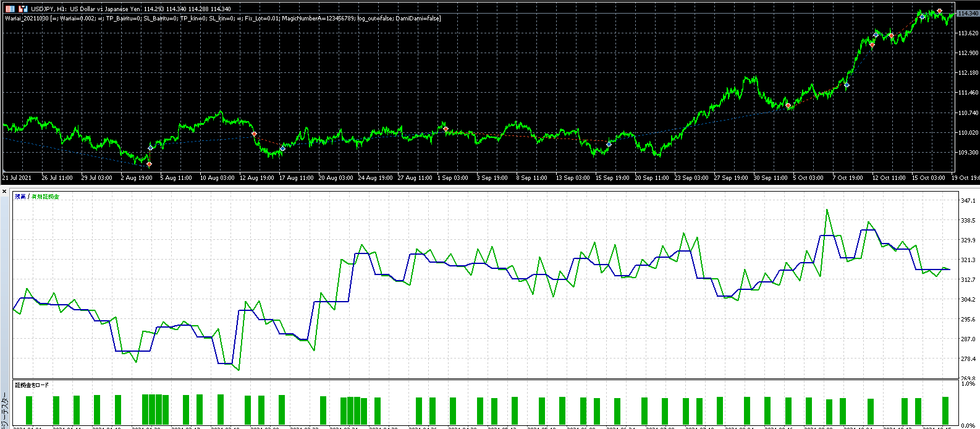
Task: Click the 15 Sep 19:00 time axis label
Action: (612, 178)
